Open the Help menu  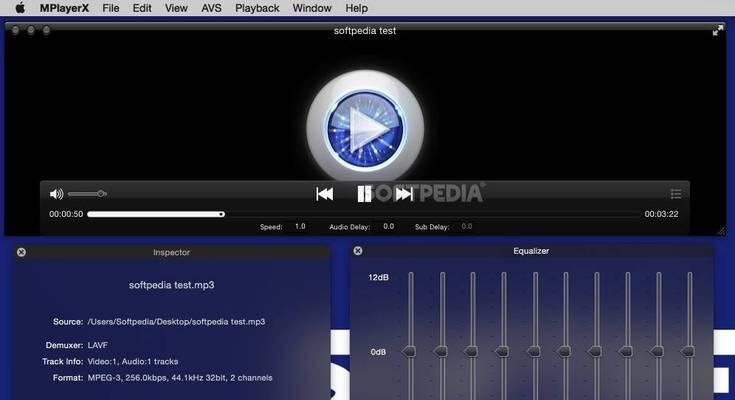[x=357, y=8]
